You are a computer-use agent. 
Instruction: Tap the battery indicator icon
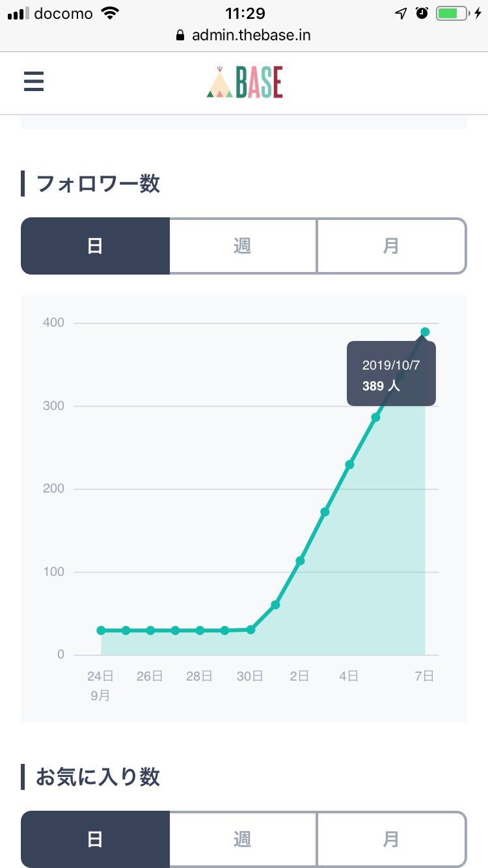pos(453,13)
